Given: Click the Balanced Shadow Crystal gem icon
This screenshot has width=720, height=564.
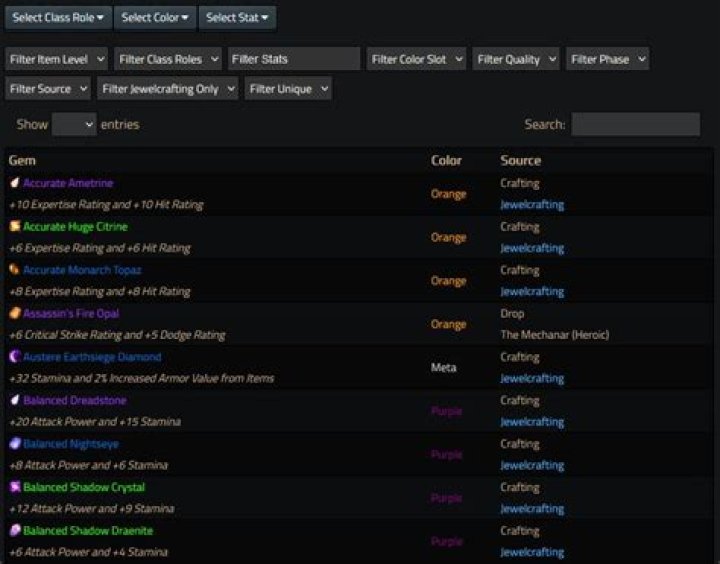Looking at the screenshot, I should coord(15,487).
